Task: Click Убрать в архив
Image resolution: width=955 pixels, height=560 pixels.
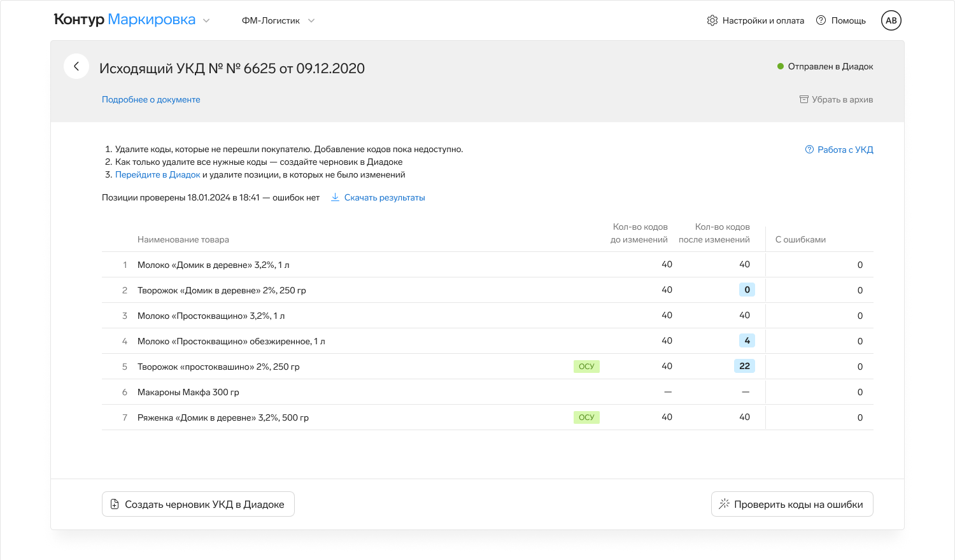Action: (x=837, y=99)
